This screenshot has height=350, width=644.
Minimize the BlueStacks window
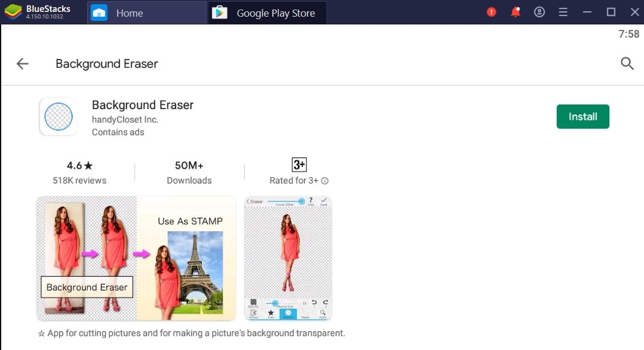coord(587,13)
